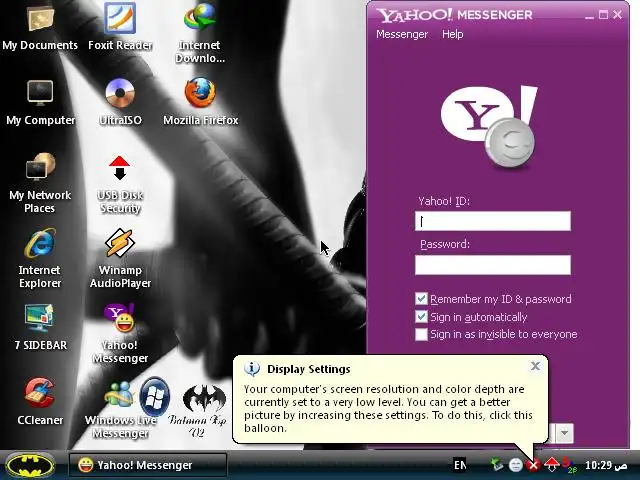The height and width of the screenshot is (480, 640).
Task: Click the Yahoo! Messenger taskbar button
Action: 147,465
